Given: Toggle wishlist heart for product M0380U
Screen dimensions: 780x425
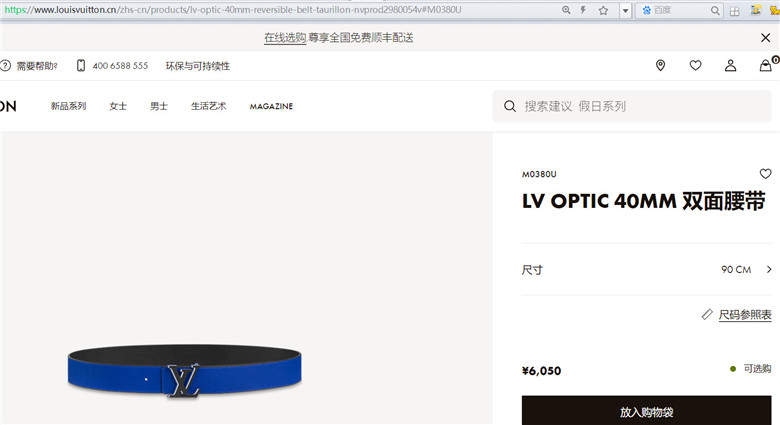Looking at the screenshot, I should (x=766, y=174).
